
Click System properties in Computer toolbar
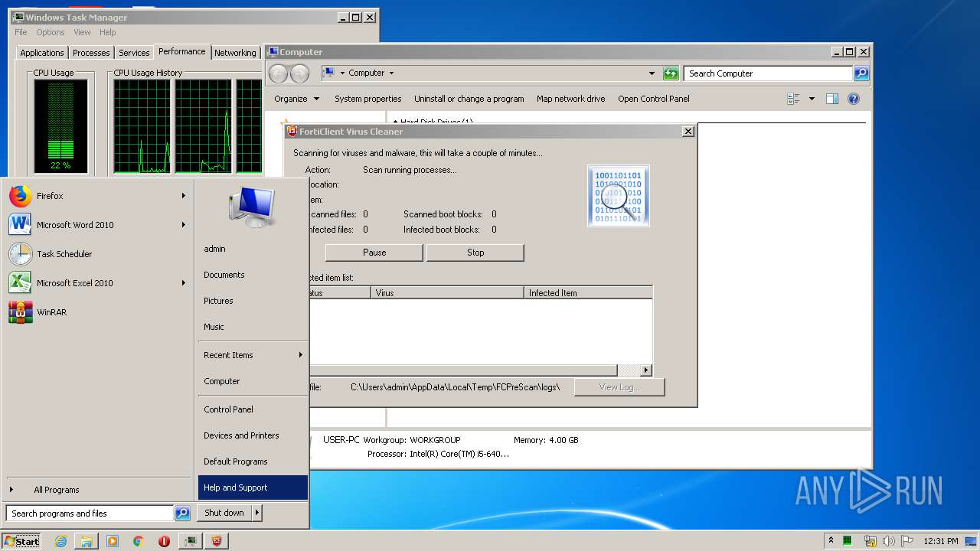[x=368, y=99]
